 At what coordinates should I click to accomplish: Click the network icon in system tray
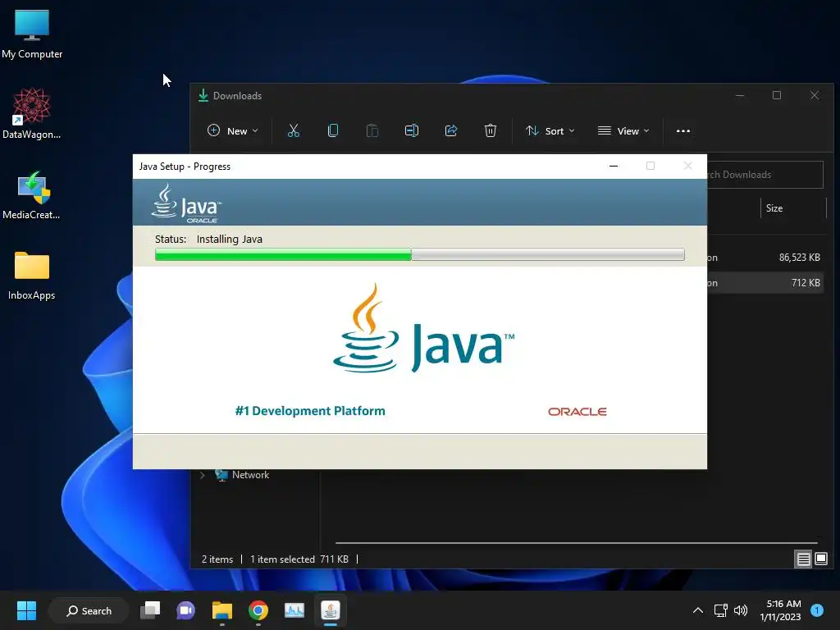pyautogui.click(x=720, y=610)
